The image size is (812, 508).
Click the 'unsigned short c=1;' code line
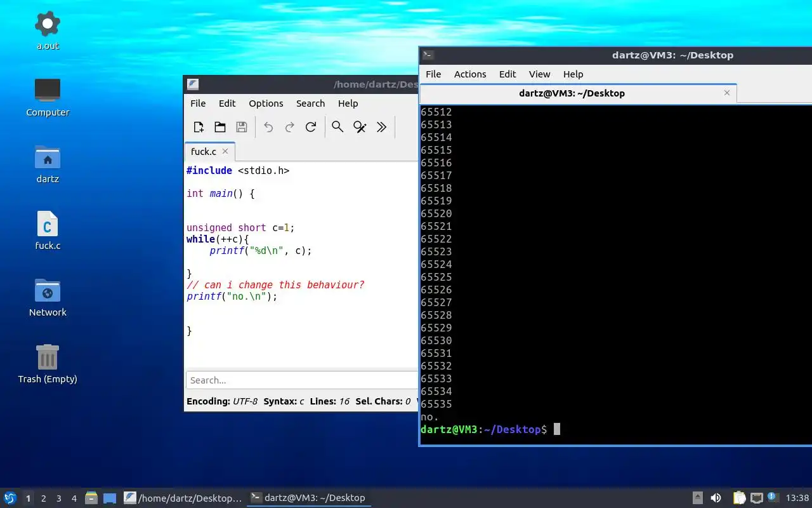click(x=240, y=227)
